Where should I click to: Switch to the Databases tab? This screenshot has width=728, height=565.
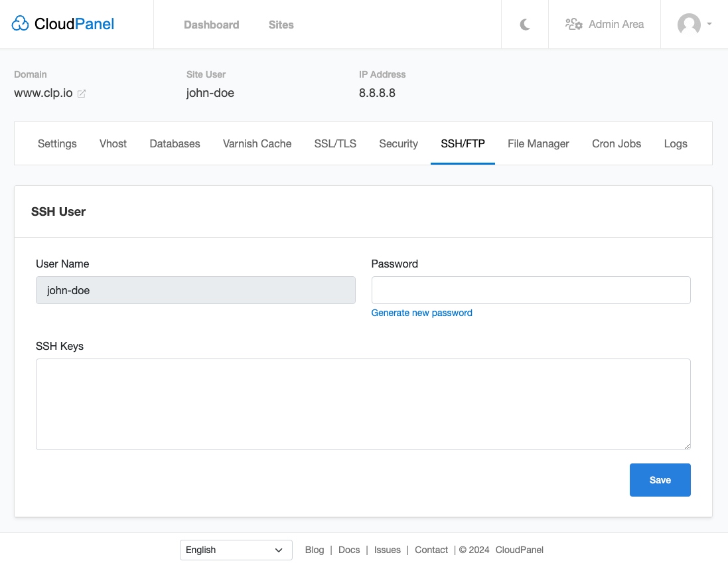point(175,143)
